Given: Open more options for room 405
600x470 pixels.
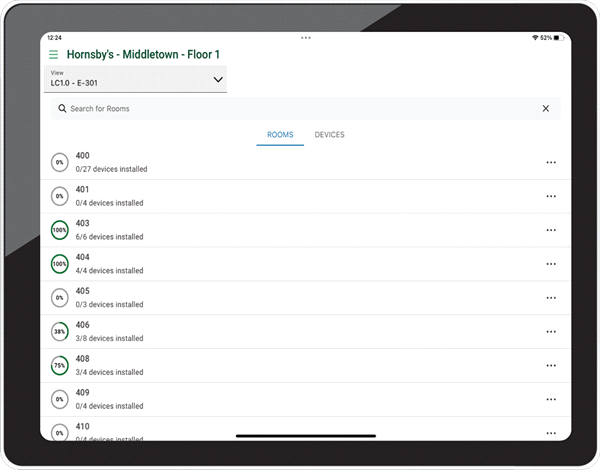Looking at the screenshot, I should tap(551, 298).
